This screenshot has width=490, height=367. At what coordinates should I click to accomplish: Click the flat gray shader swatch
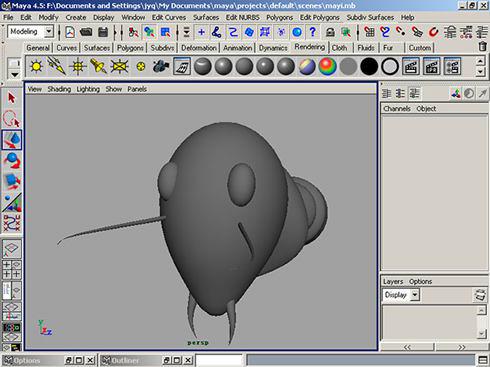pos(348,66)
